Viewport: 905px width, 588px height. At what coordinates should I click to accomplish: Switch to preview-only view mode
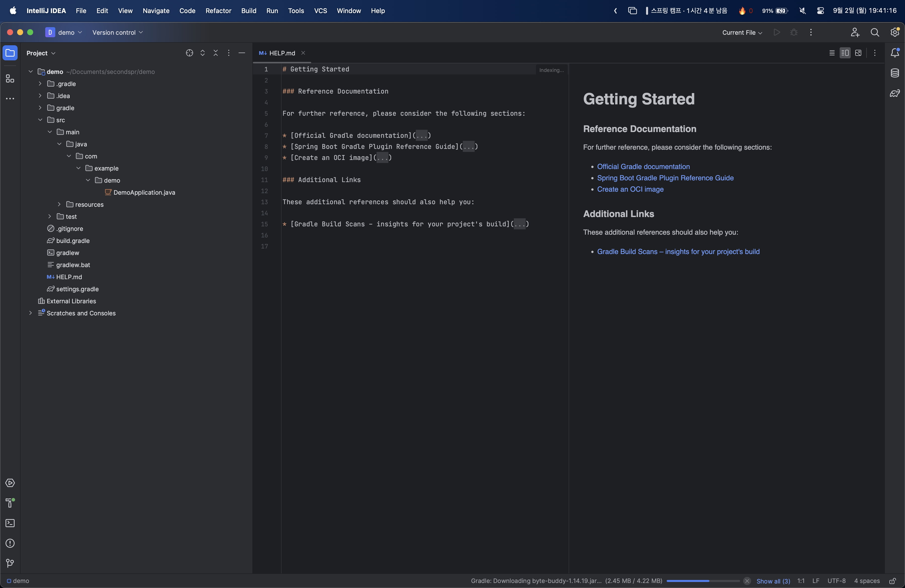tap(858, 53)
